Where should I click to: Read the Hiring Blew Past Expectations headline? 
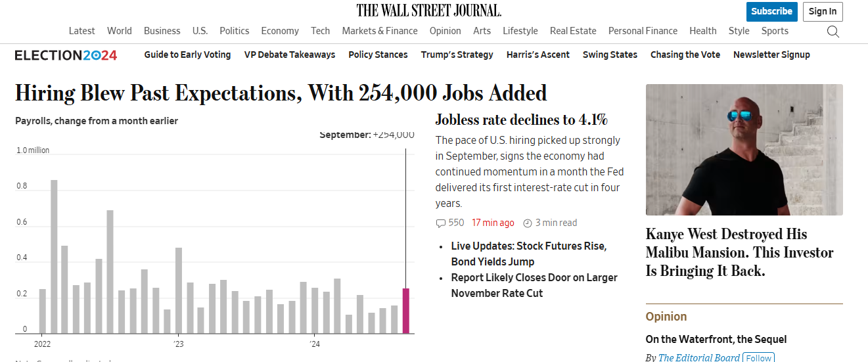(x=281, y=93)
